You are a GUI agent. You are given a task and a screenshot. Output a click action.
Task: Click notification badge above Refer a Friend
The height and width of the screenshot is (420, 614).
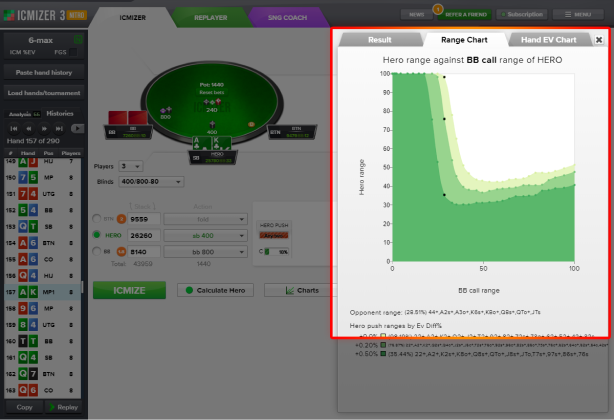click(438, 9)
